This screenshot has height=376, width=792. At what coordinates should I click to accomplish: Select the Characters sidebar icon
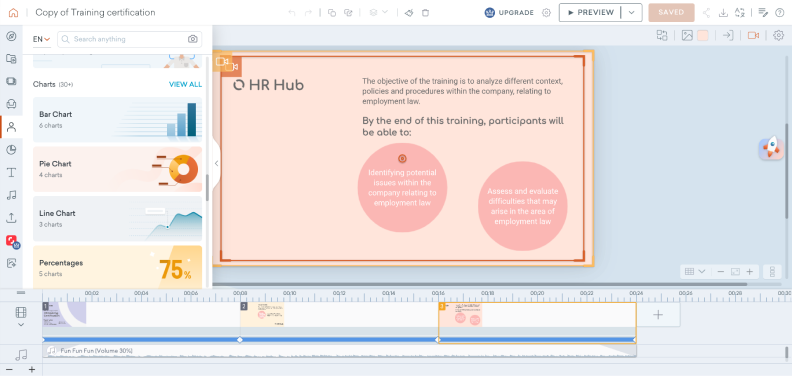pyautogui.click(x=11, y=127)
